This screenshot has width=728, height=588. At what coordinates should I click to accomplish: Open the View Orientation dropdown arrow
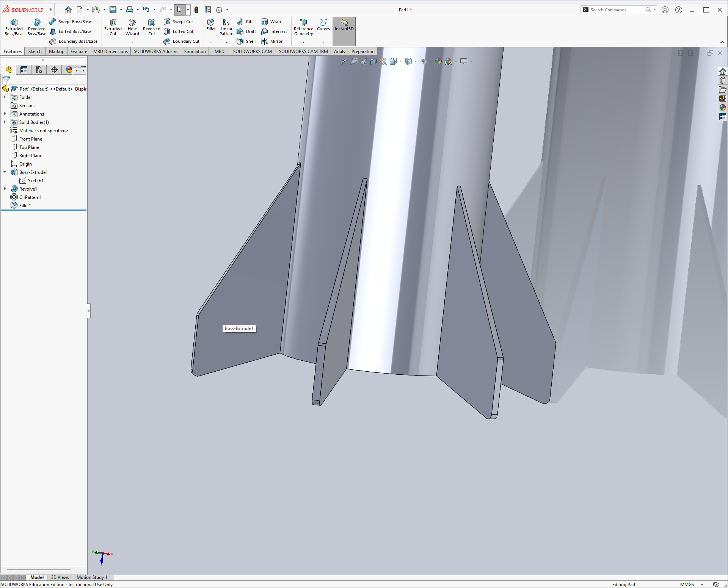tap(400, 62)
